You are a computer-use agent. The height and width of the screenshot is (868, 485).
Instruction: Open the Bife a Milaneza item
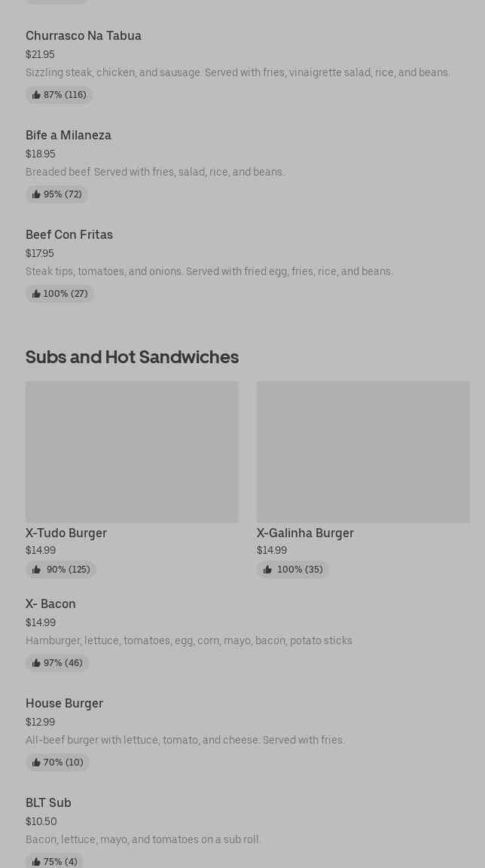(x=69, y=135)
